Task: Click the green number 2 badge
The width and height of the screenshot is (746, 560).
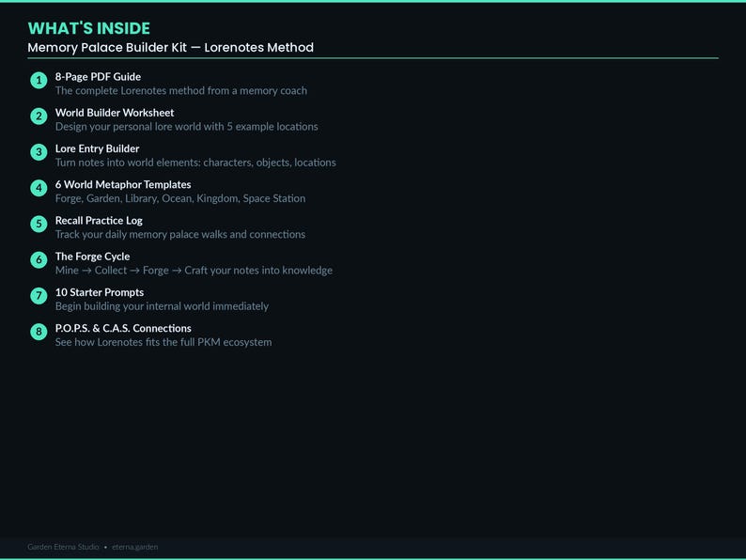Action: click(x=39, y=117)
